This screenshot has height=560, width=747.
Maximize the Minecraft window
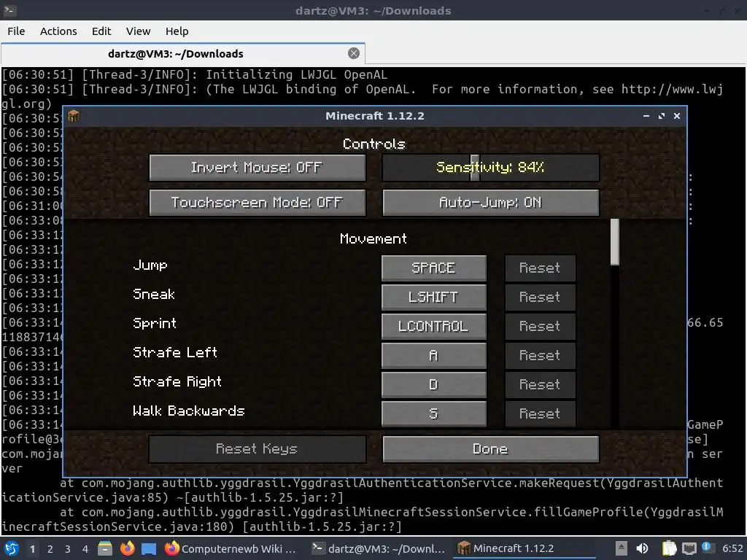tap(661, 116)
